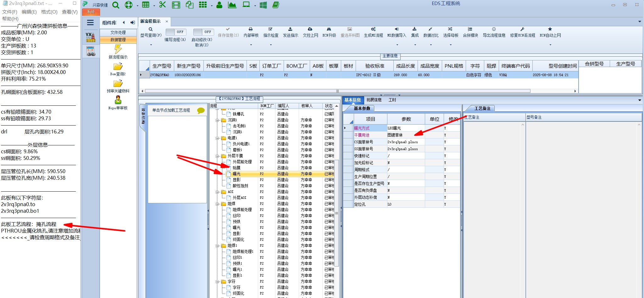Click 内部审核 printer tool
The height and width of the screenshot is (298, 644).
(x=251, y=32)
